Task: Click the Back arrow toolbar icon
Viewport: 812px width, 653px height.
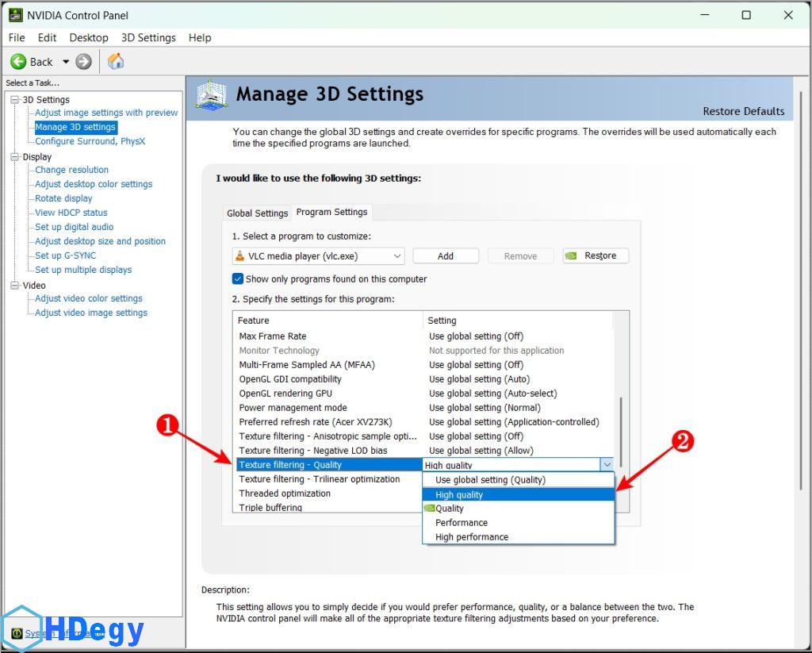Action: click(18, 62)
